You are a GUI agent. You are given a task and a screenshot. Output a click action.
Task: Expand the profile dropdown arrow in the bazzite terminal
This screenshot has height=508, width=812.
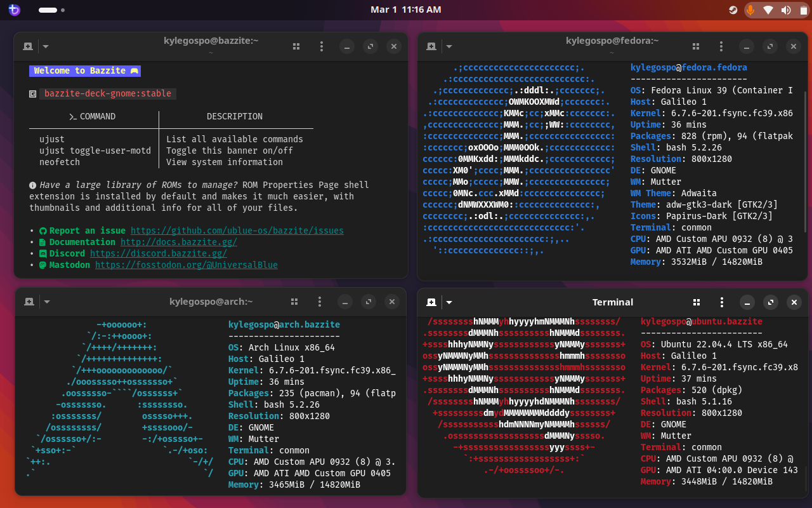(46, 46)
